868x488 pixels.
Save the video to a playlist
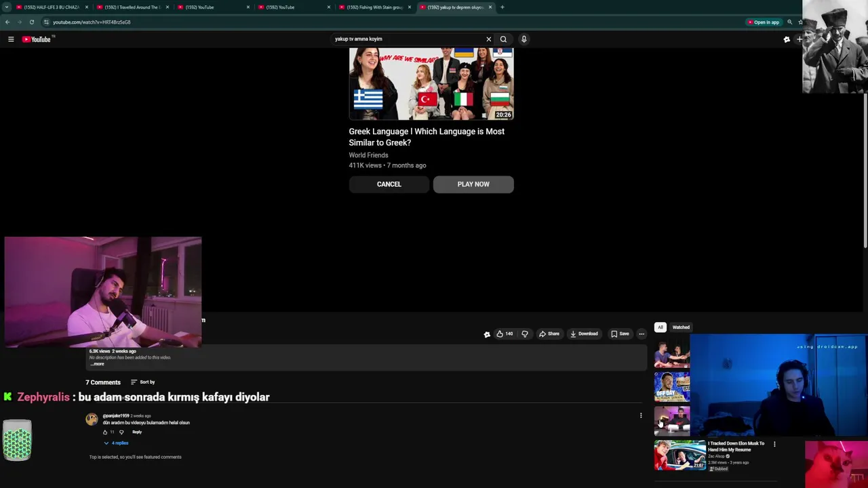[x=620, y=333]
